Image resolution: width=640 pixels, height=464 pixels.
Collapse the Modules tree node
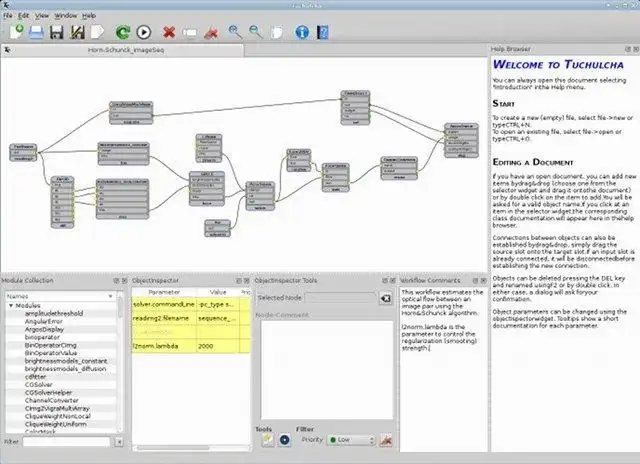(11, 306)
